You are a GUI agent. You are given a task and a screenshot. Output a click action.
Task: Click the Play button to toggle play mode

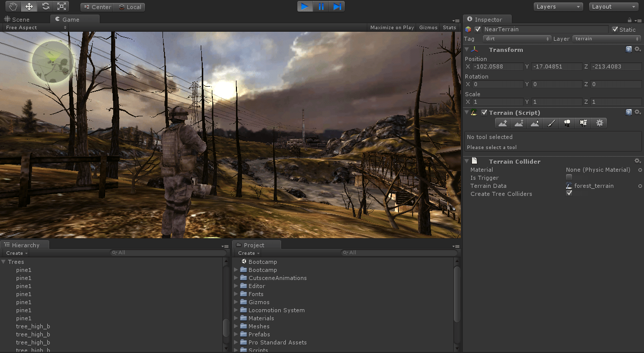(x=305, y=7)
